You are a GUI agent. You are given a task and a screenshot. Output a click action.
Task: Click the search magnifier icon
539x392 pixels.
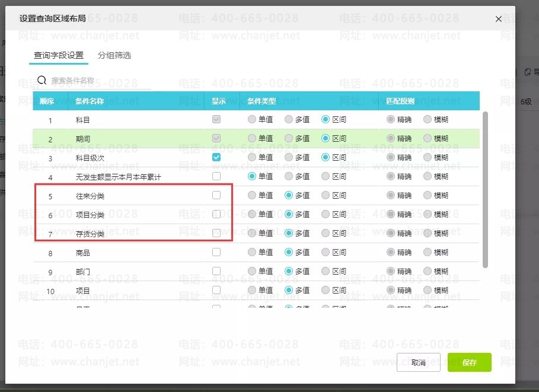coord(42,80)
